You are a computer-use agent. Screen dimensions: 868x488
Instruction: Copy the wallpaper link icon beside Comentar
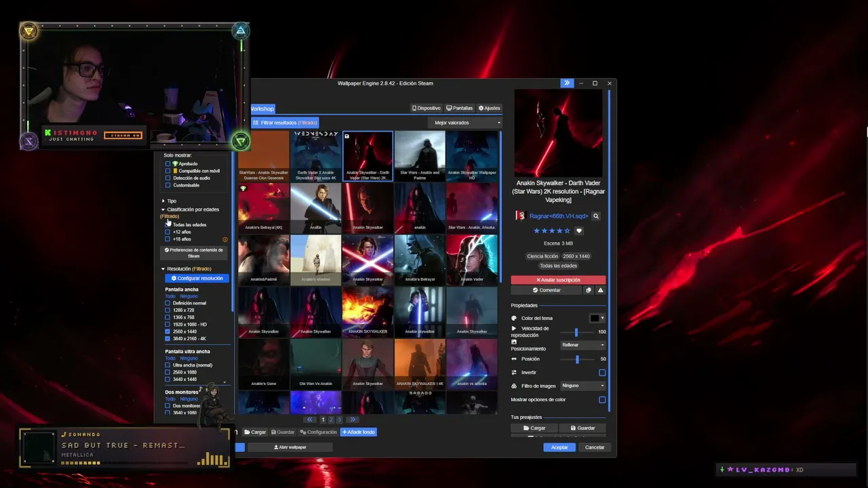pos(588,290)
